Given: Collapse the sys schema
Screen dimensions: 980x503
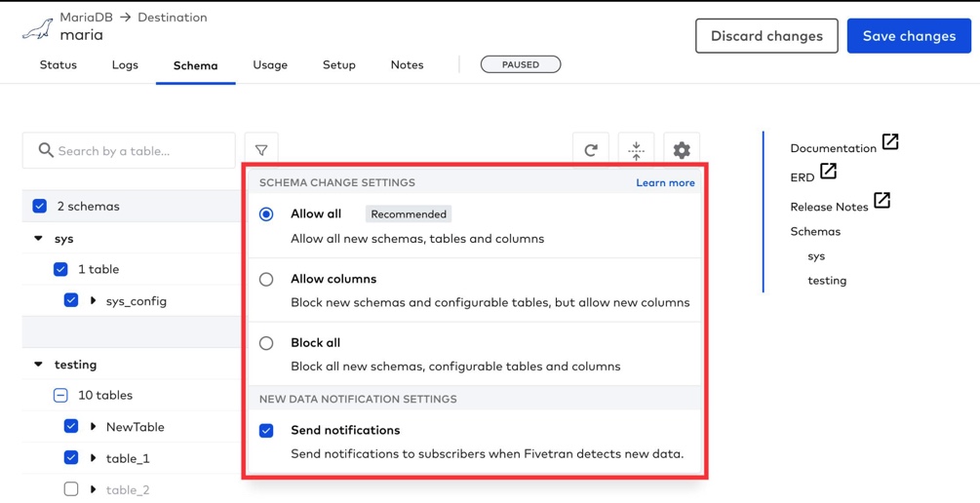Looking at the screenshot, I should (39, 239).
